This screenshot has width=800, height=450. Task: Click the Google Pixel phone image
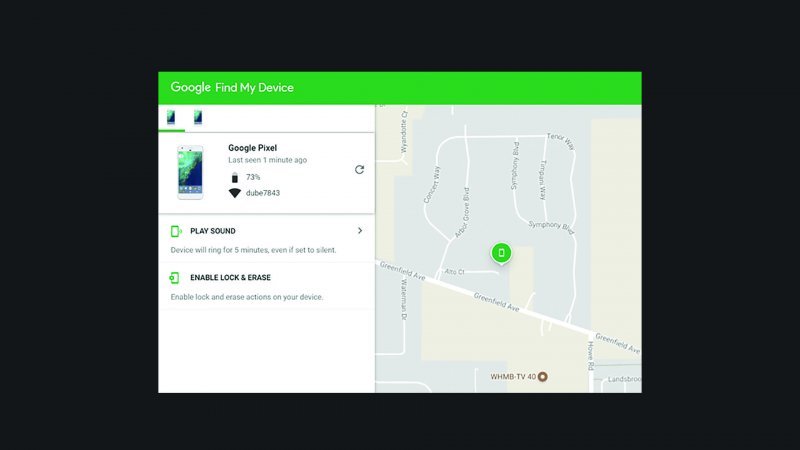point(190,172)
